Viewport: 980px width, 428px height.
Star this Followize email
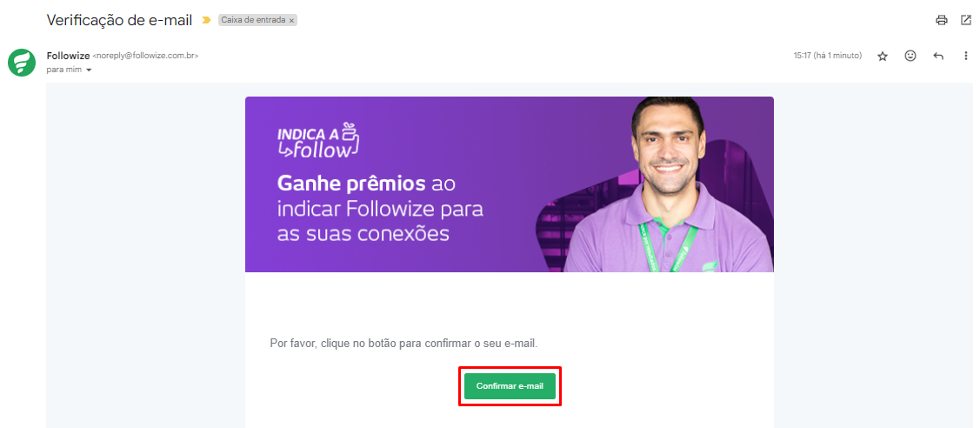[x=883, y=57]
